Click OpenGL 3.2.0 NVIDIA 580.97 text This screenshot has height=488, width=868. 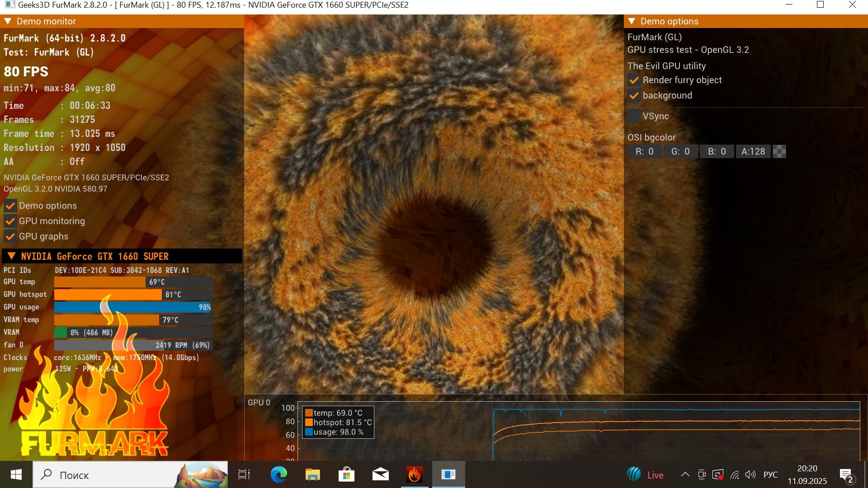56,189
